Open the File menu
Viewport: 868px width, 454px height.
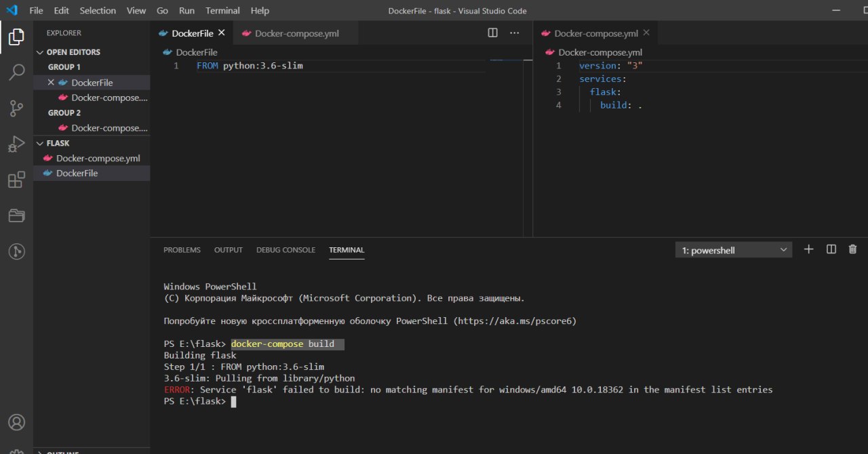pyautogui.click(x=36, y=10)
